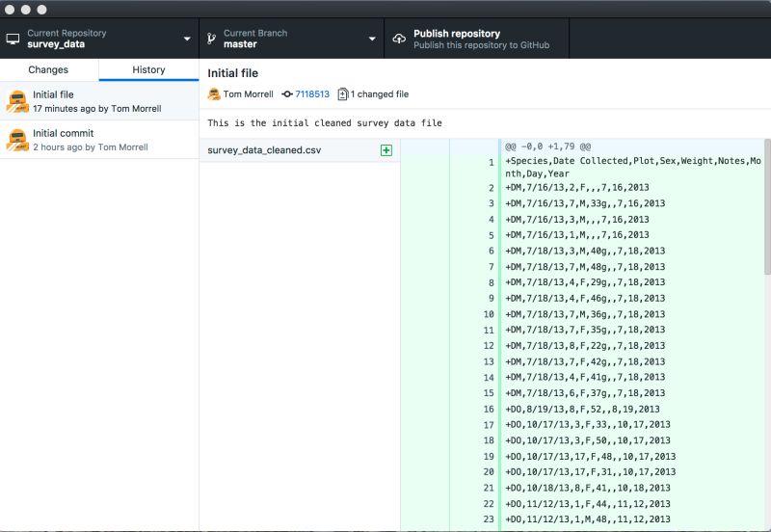The image size is (771, 532).
Task: Open the survey_data repository selector
Action: [x=99, y=39]
